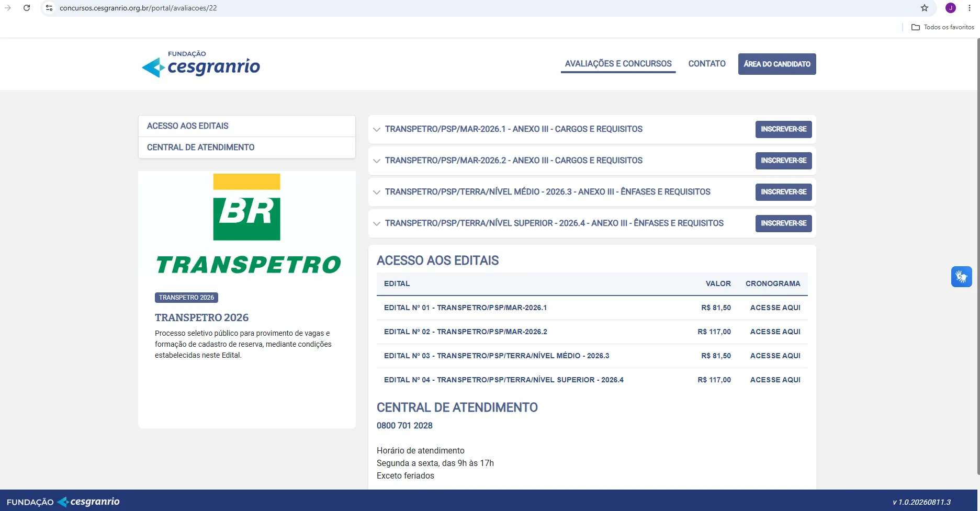Click the TRANSPETRO 2026 heading
Viewport: 980px width, 511px height.
pos(201,317)
